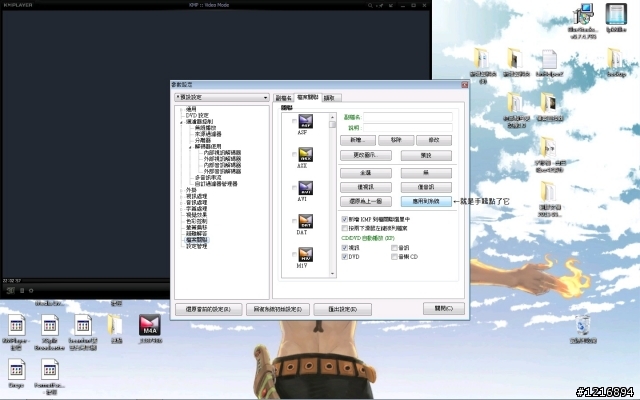Select the XSplit Broadcaster shortcut icon on desktop
Viewport: 640px width, 400px height.
(49, 325)
